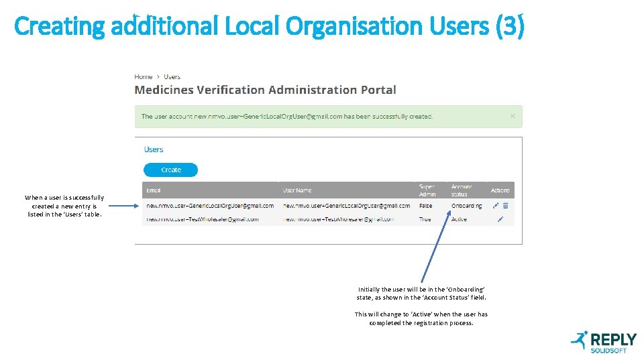Open the Users breadcrumb link
Viewport: 644px width, 362px height.
pos(172,76)
